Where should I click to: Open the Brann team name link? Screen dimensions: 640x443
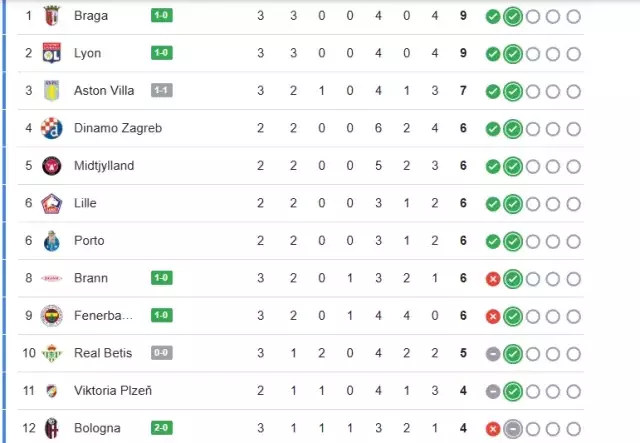pyautogui.click(x=91, y=278)
